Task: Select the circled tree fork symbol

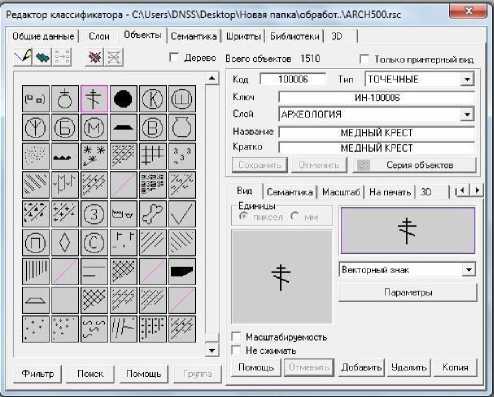Action: [x=36, y=127]
